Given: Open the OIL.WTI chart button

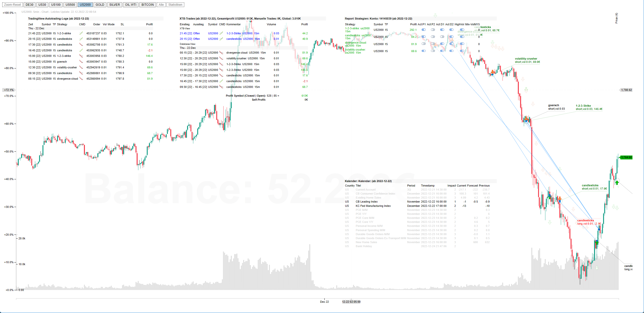Looking at the screenshot, I should [x=131, y=5].
